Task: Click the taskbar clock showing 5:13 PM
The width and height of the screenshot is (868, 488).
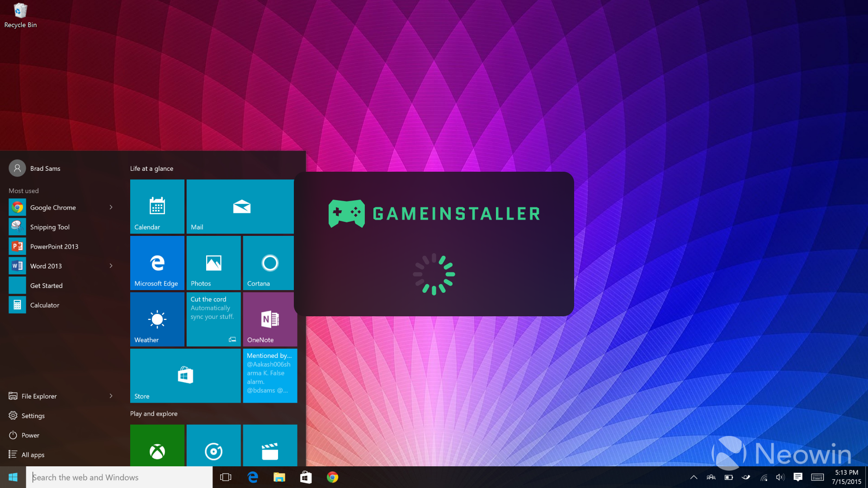Action: point(846,477)
